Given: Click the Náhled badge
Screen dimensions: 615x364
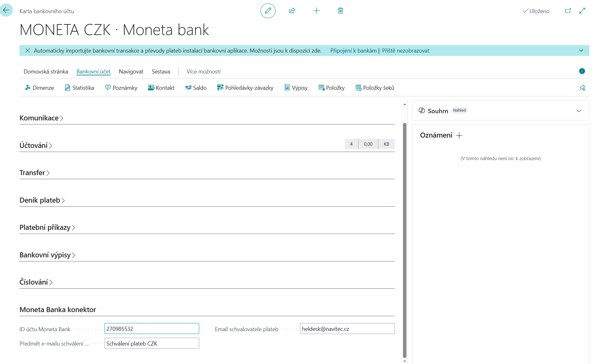Looking at the screenshot, I should click(459, 110).
